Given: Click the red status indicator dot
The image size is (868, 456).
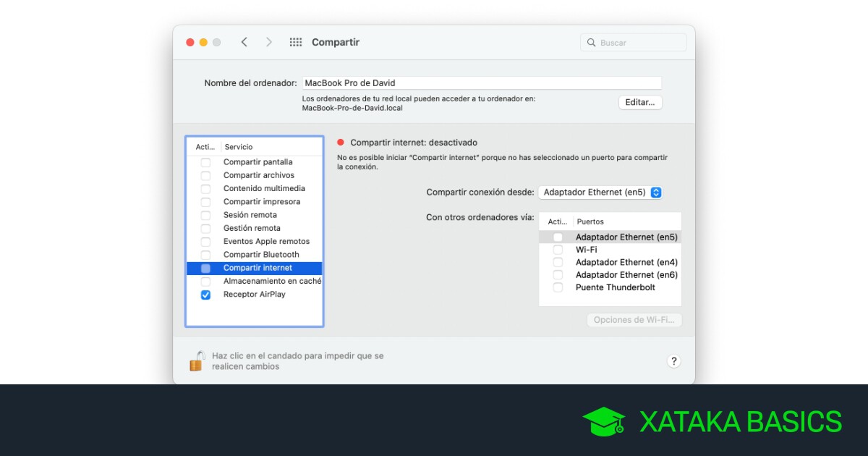Looking at the screenshot, I should [x=341, y=143].
